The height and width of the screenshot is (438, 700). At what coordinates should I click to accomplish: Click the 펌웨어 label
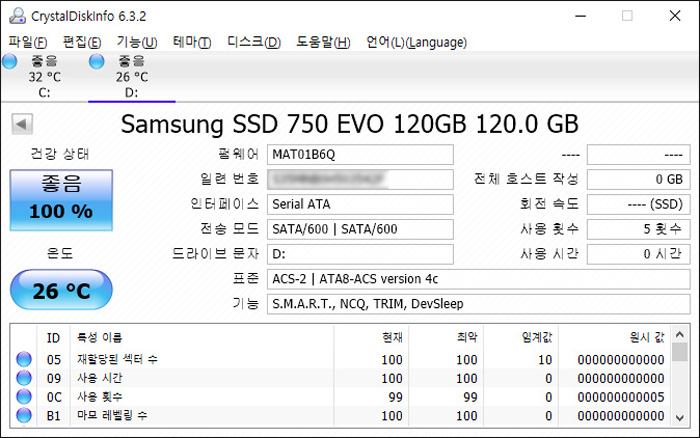tap(238, 154)
